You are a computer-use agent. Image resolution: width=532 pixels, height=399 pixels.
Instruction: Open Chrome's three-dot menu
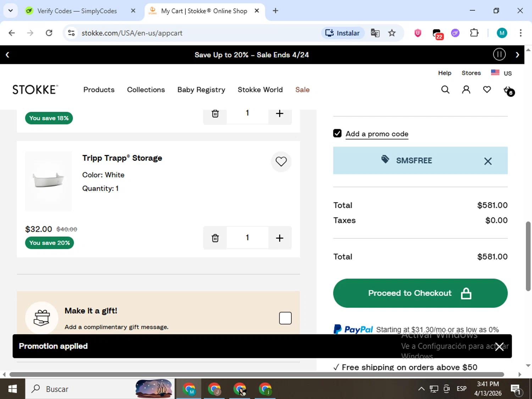point(521,33)
